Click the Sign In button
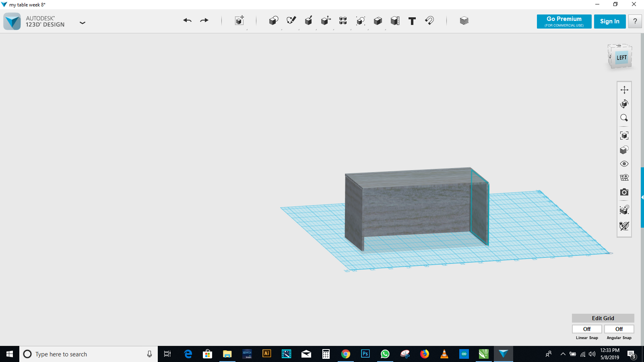 click(609, 21)
